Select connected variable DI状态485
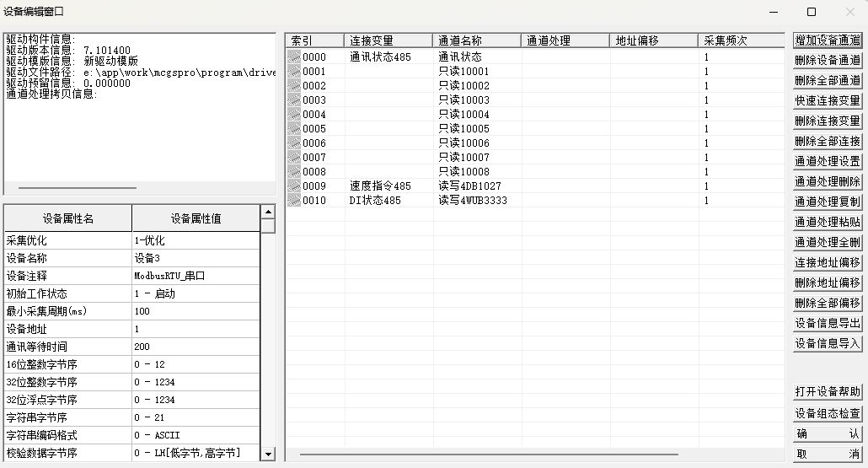This screenshot has width=868, height=468. click(x=375, y=201)
